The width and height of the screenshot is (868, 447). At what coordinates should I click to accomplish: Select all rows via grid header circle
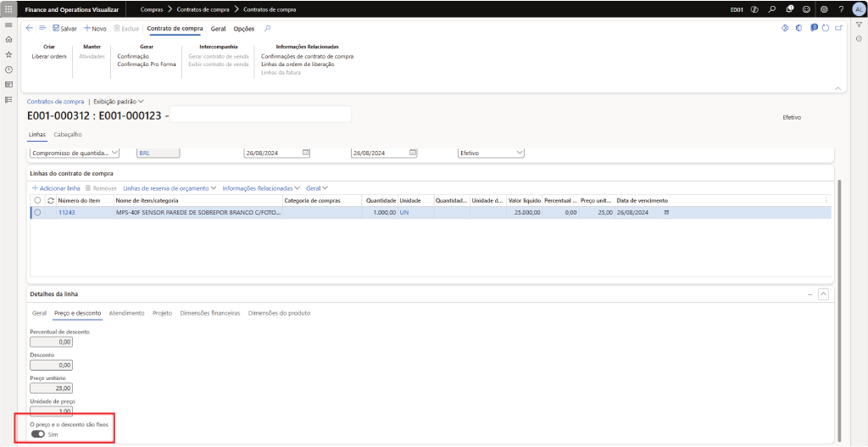[x=37, y=200]
